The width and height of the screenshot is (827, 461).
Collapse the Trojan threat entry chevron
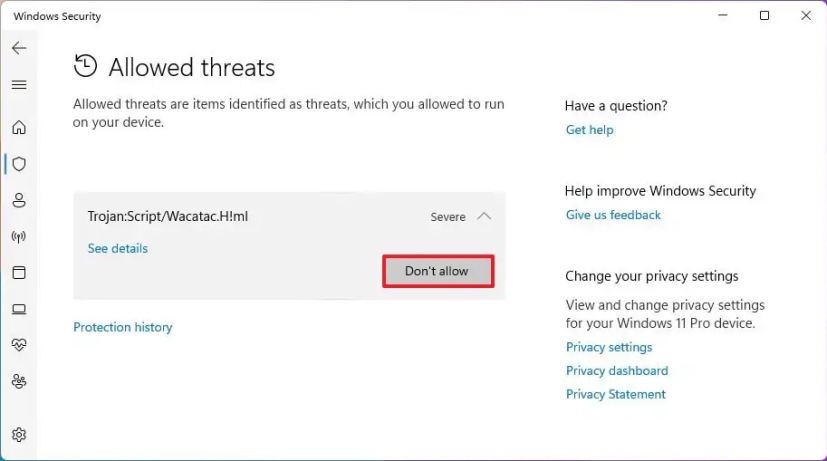(x=484, y=216)
